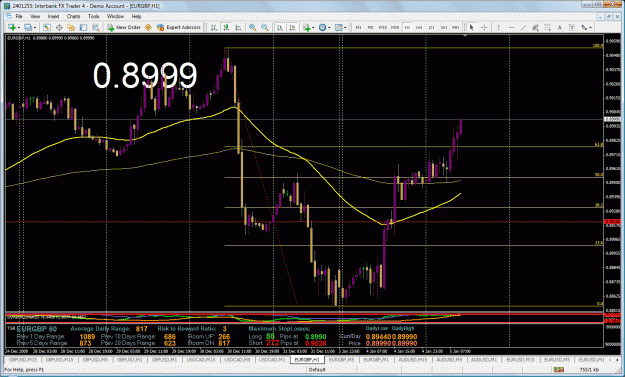Expand the Arrows dropdown arrow
The image size is (625, 377).
coord(591,27)
